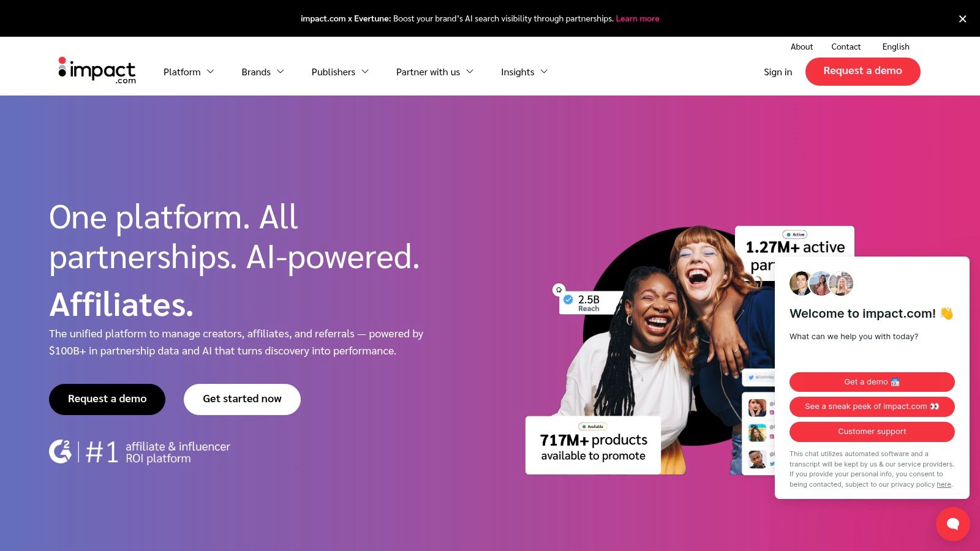The image size is (980, 551).
Task: Follow the Learn more banner link
Action: pos(638,19)
